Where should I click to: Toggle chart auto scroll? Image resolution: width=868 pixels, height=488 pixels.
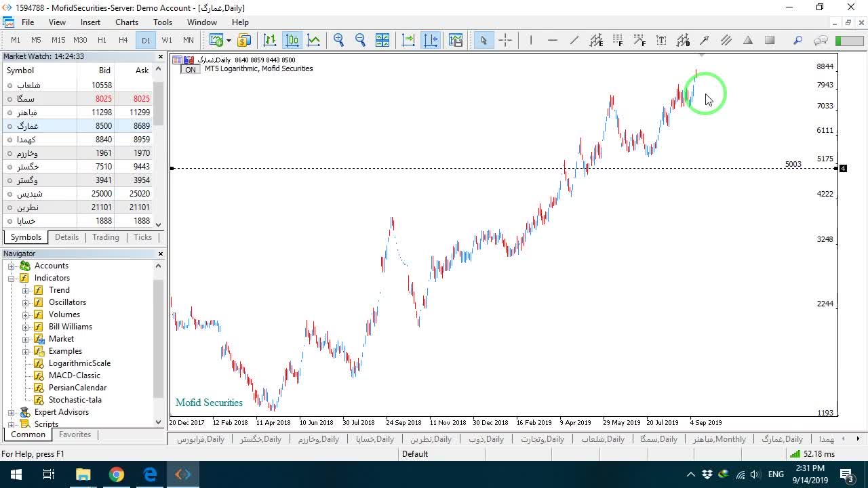[408, 40]
